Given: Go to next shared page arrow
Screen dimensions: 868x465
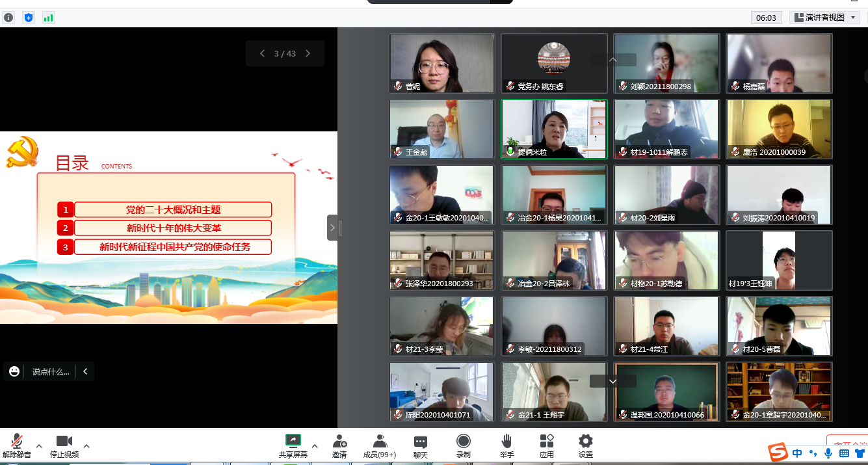Looking at the screenshot, I should 308,53.
